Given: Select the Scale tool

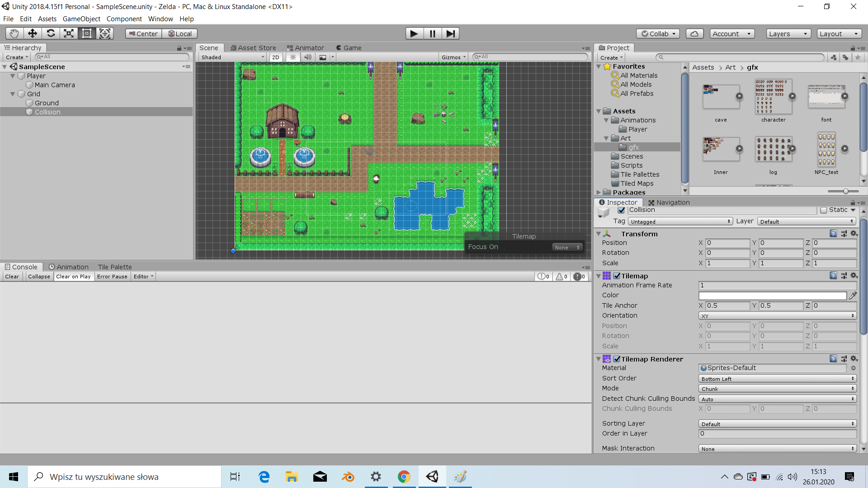Looking at the screenshot, I should (69, 33).
